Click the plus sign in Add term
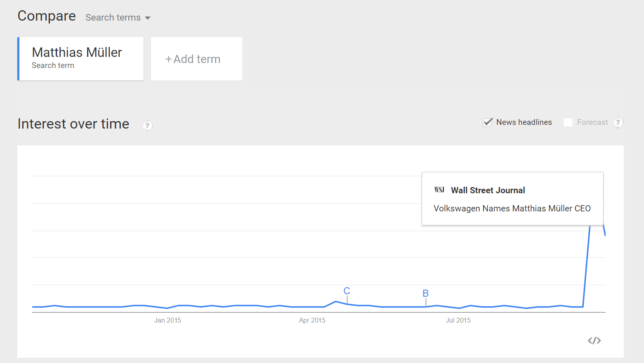 [168, 59]
